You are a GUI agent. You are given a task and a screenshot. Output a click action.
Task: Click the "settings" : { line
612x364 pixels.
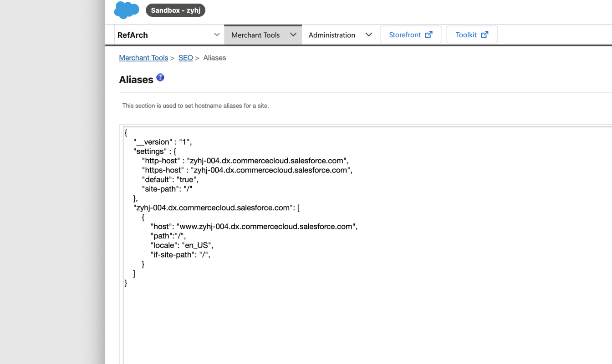coord(154,151)
